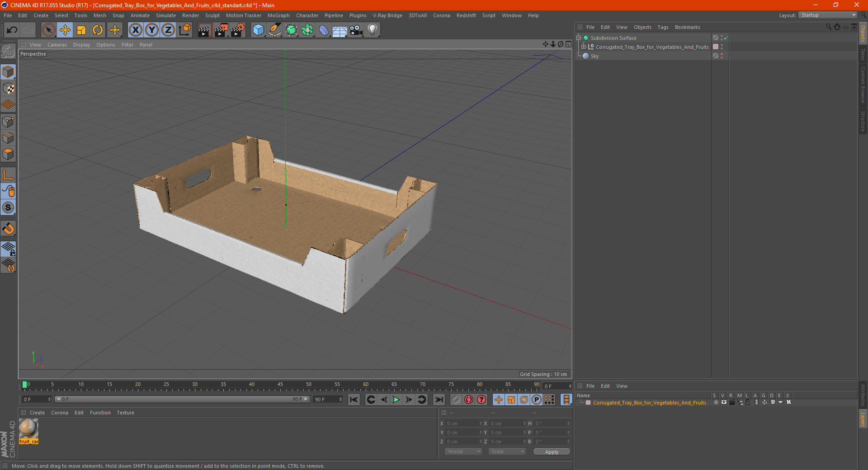The width and height of the screenshot is (868, 470).
Task: Open the Scale mode dropdown
Action: coord(507,451)
